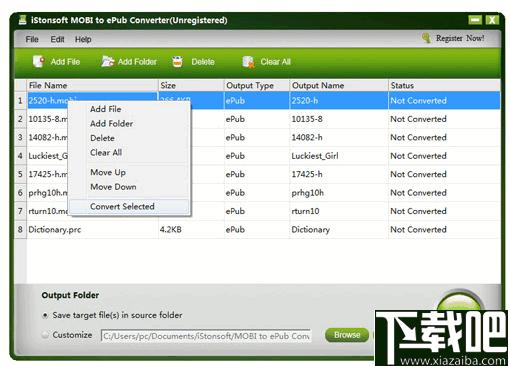Click output name prhg10h
510x366 pixels.
pos(308,193)
